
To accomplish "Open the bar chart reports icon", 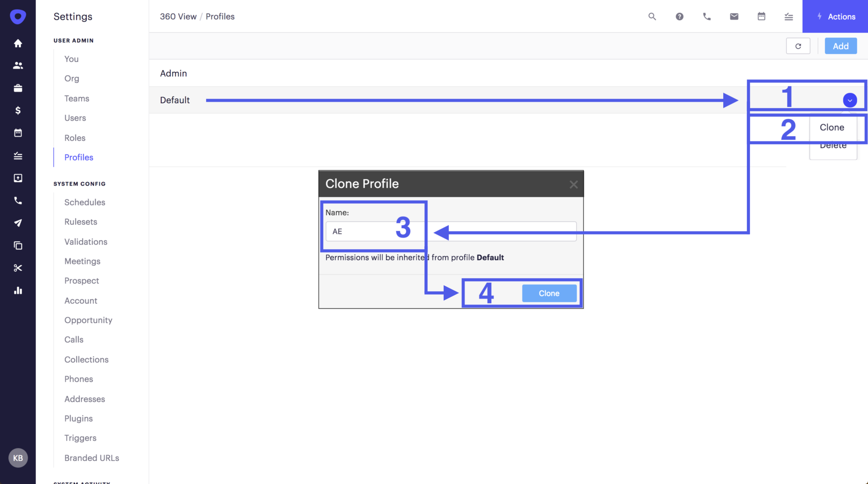I will 18,290.
